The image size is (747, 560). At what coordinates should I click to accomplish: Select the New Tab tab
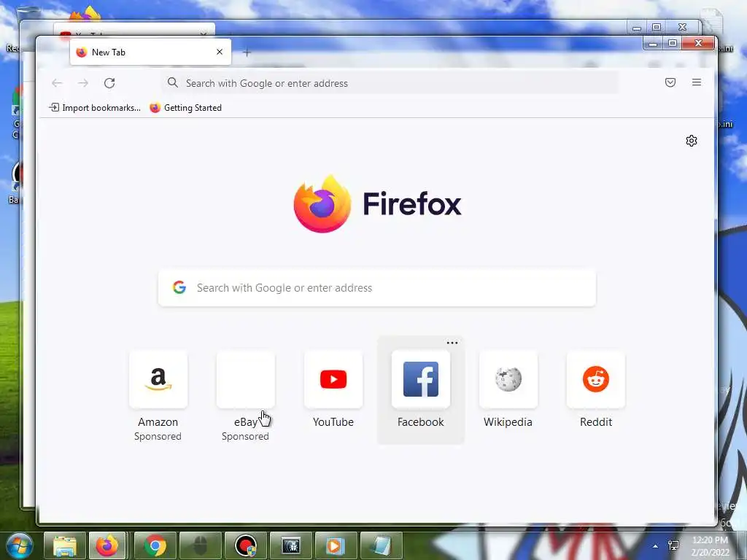tap(150, 52)
